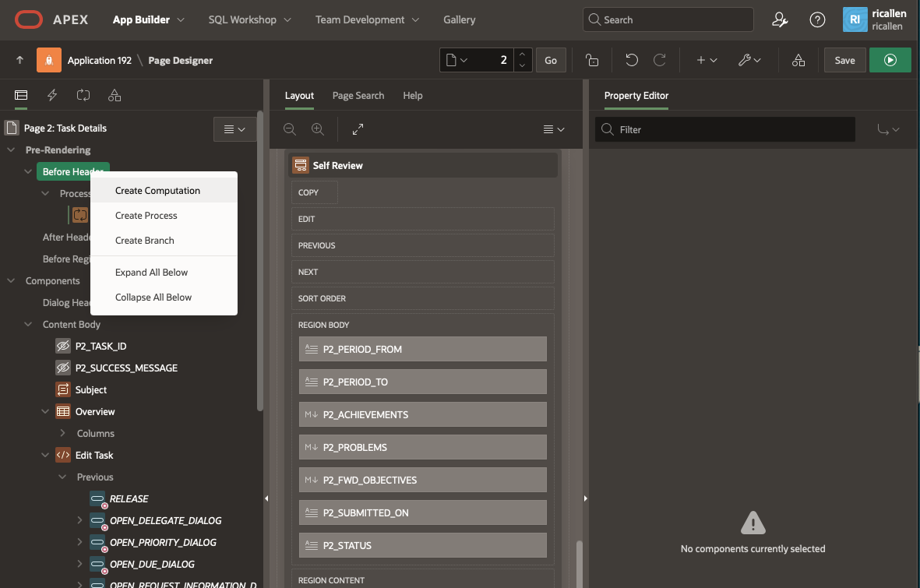920x588 pixels.
Task: Open the Utilities wrench dropdown
Action: point(749,60)
